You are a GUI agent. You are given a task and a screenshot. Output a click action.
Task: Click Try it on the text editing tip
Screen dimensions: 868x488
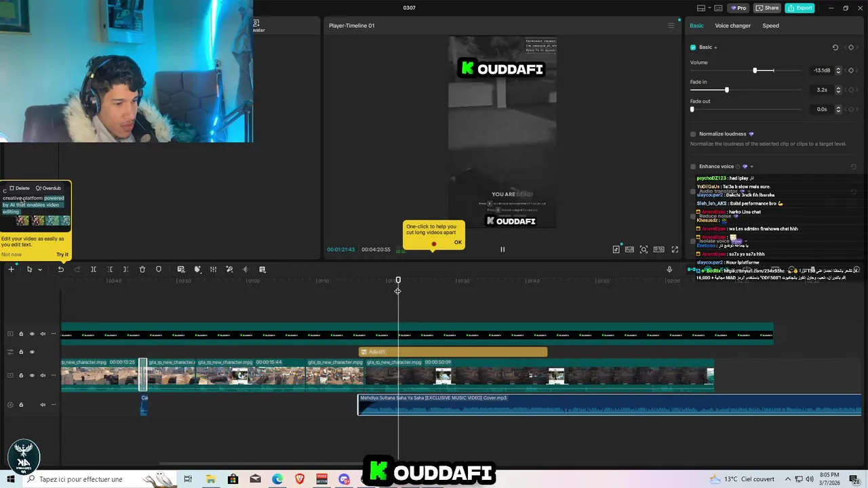pyautogui.click(x=62, y=255)
